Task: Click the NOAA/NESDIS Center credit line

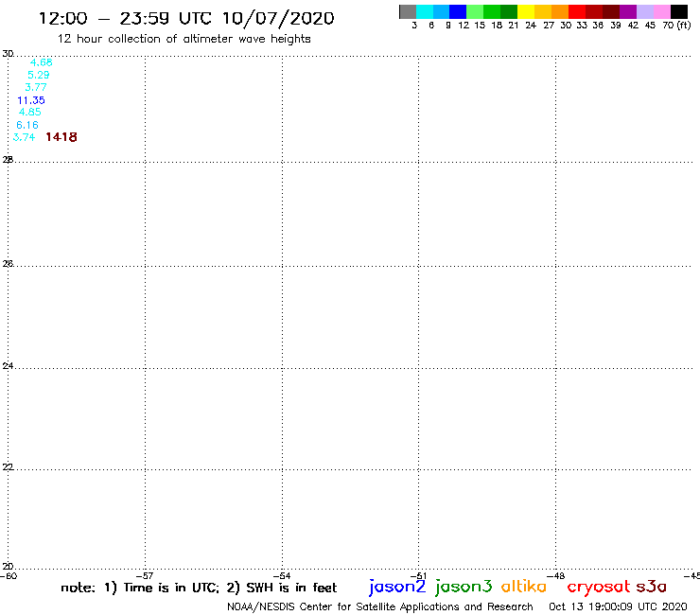Action: point(380,607)
